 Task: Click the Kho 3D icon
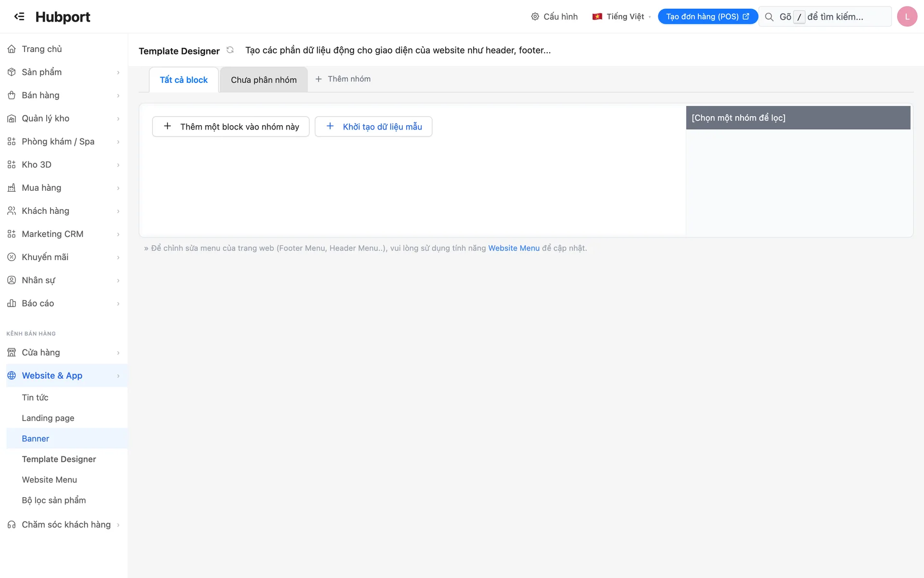(x=12, y=165)
